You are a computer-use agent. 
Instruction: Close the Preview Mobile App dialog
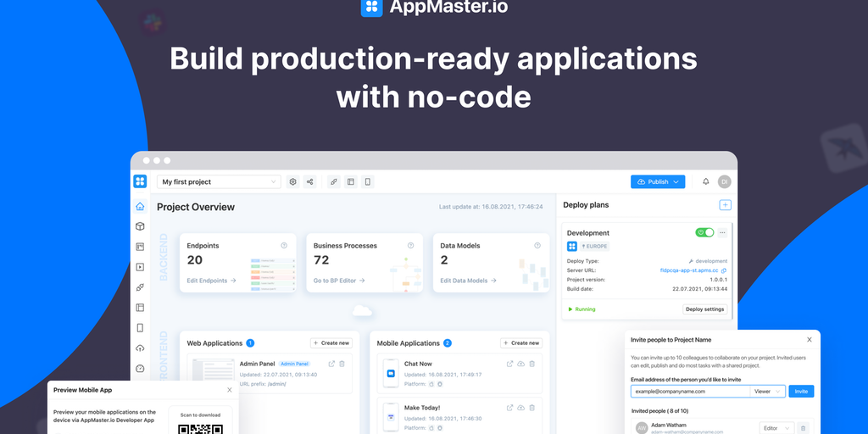(x=229, y=390)
